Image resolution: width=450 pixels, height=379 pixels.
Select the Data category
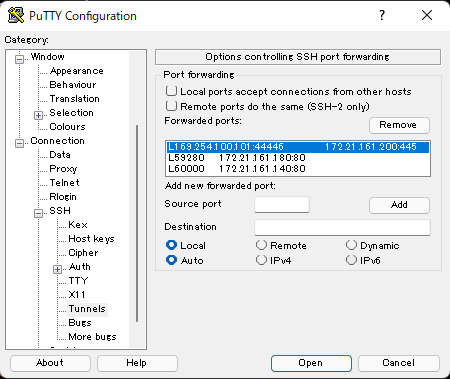point(60,155)
